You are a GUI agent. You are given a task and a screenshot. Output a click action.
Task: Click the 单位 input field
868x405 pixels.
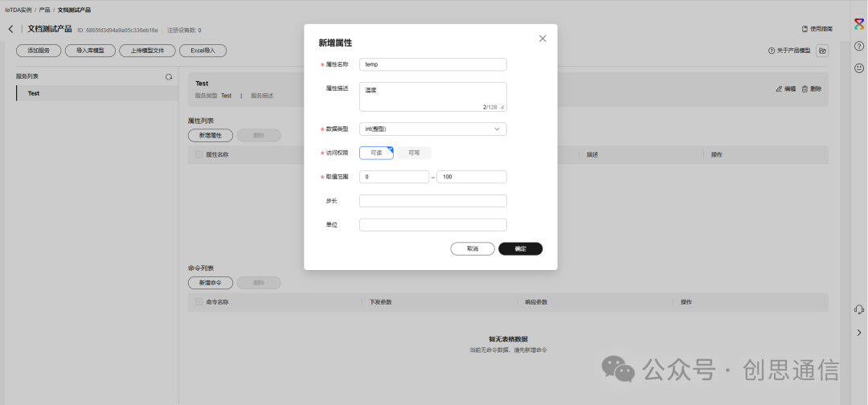pos(433,225)
